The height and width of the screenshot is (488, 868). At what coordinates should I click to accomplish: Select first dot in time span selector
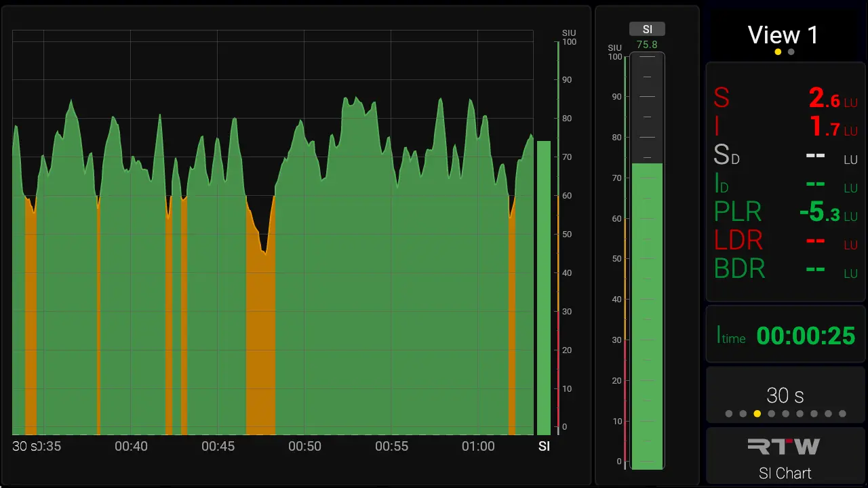pyautogui.click(x=729, y=413)
